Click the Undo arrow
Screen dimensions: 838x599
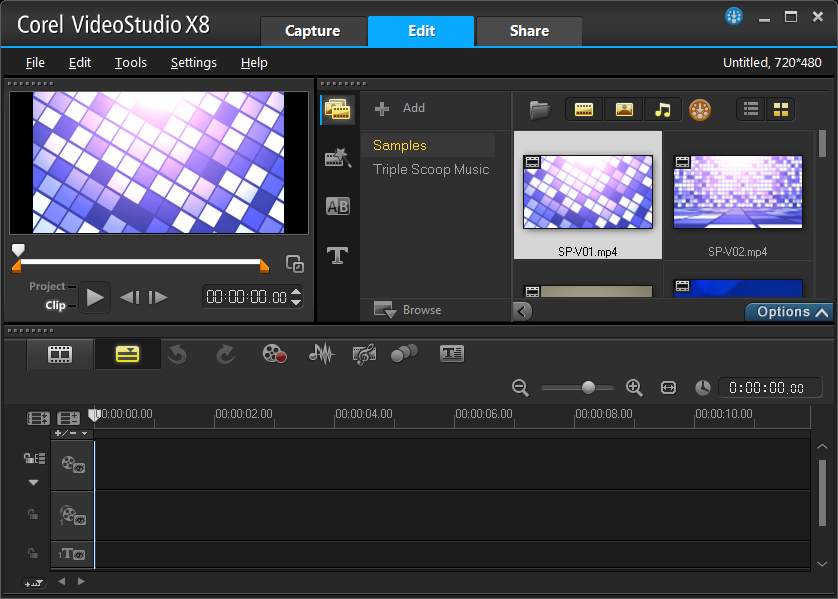177,354
